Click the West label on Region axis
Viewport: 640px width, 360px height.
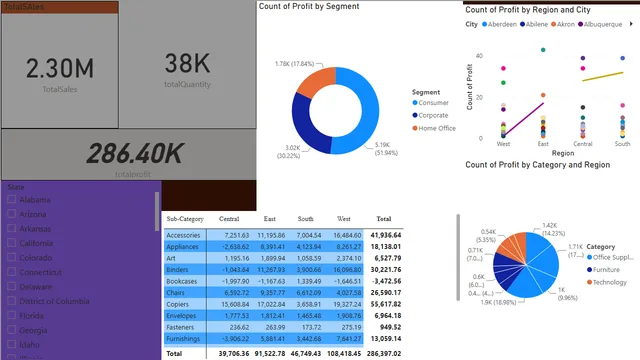[503, 144]
